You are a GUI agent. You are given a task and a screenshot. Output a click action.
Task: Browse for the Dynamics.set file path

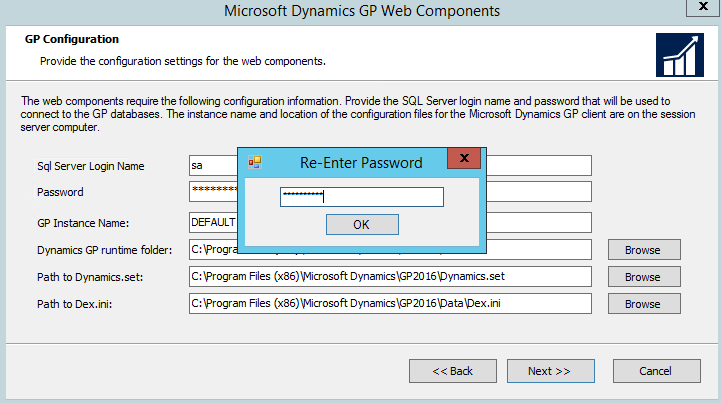643,276
